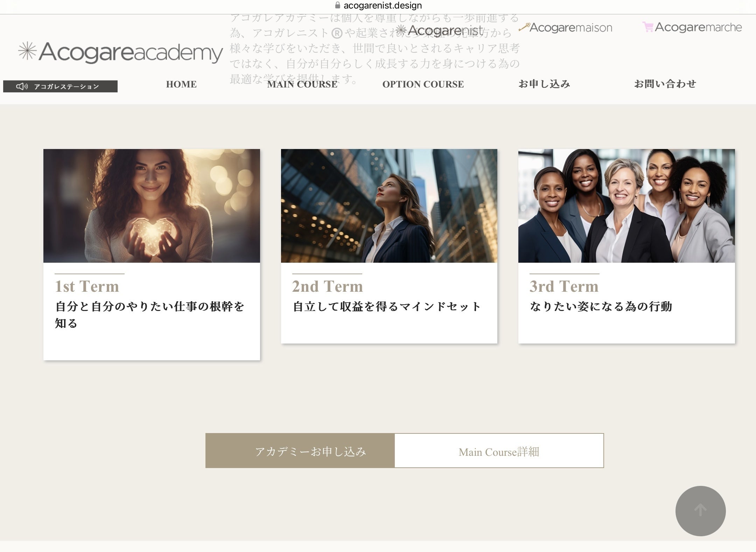The height and width of the screenshot is (552, 756).
Task: Click the speaker icon for アコガレステーション
Action: click(x=22, y=86)
